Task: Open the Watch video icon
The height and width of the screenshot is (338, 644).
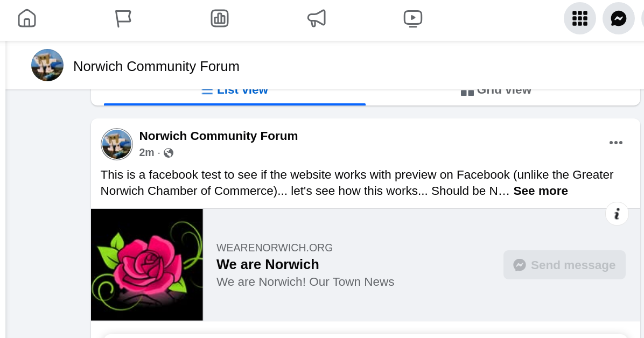Action: 413,18
